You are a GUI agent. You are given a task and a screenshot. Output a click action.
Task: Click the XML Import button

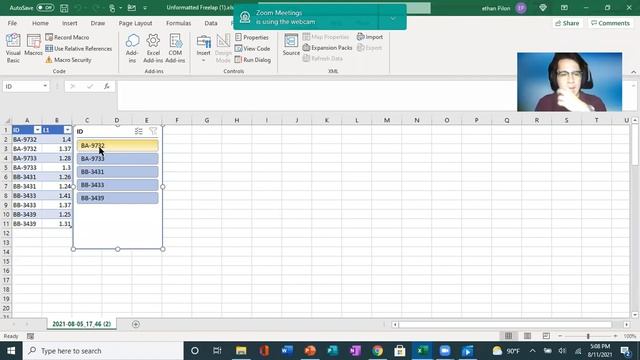click(370, 37)
